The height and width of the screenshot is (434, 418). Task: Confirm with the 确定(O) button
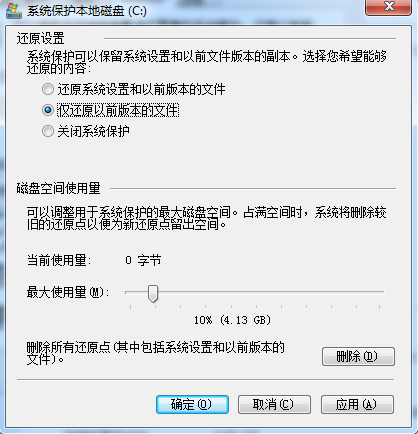(x=192, y=405)
